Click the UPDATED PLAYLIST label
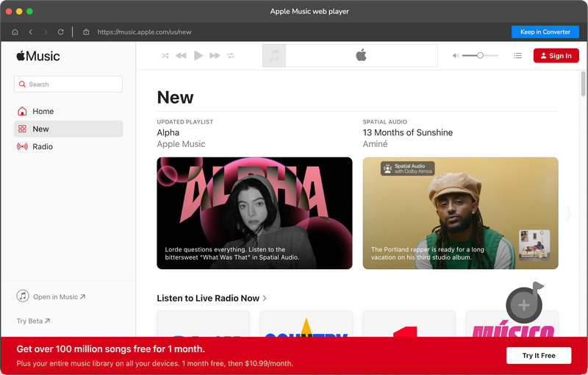 point(185,122)
